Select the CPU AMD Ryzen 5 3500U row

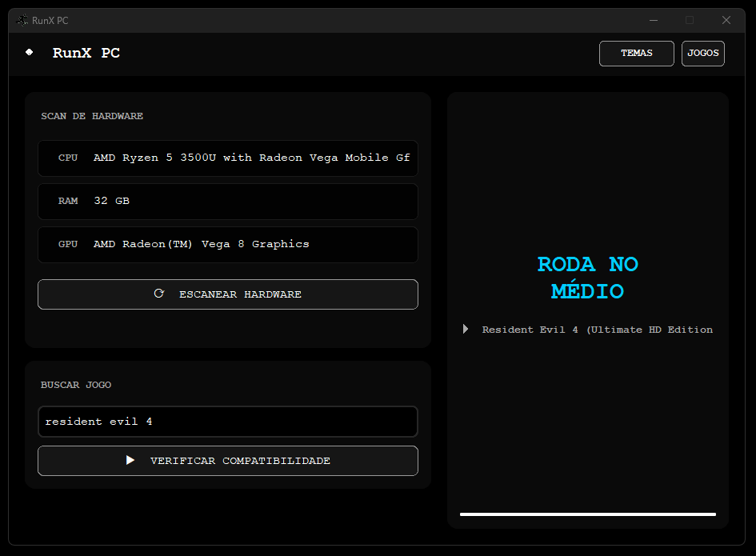[228, 158]
